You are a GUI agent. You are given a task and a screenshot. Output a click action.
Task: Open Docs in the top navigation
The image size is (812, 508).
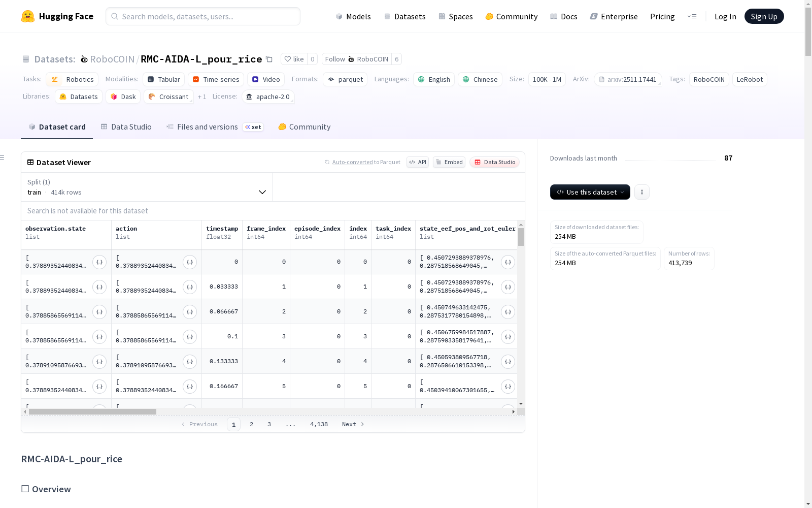[x=564, y=16]
